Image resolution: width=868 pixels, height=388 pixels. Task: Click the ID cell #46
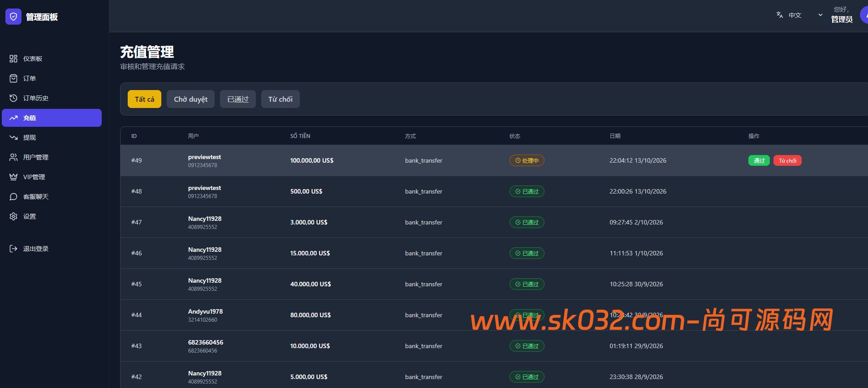coord(137,253)
